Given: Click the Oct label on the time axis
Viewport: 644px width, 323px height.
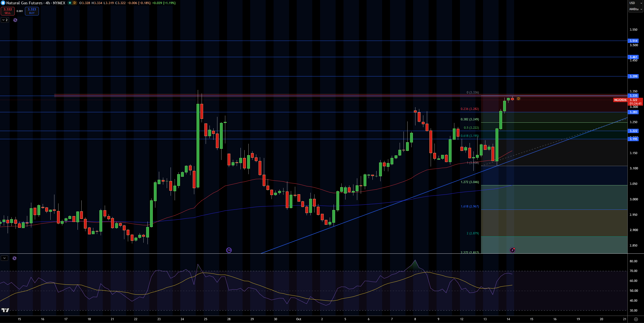Looking at the screenshot, I should pos(299,319).
